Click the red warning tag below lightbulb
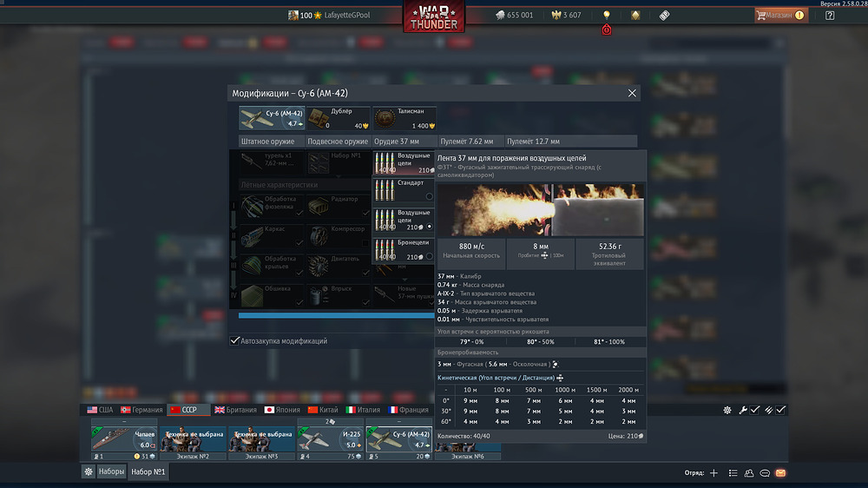868x488 pixels. pyautogui.click(x=607, y=30)
